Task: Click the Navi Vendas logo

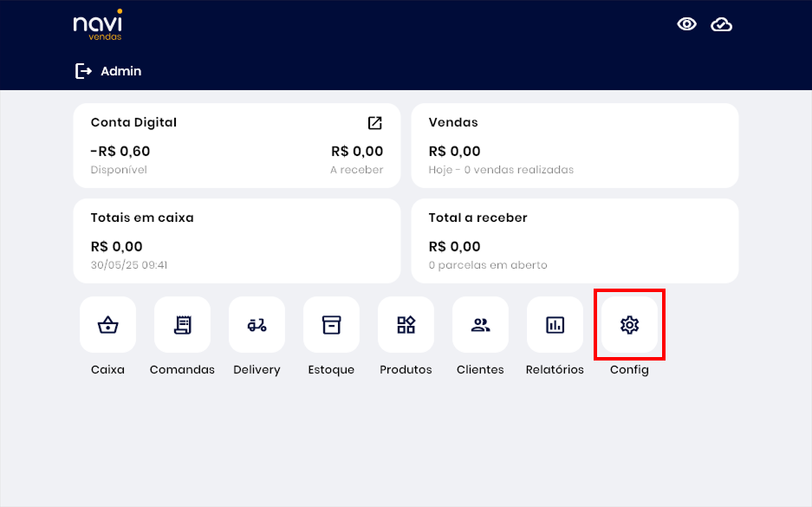Action: 97,25
